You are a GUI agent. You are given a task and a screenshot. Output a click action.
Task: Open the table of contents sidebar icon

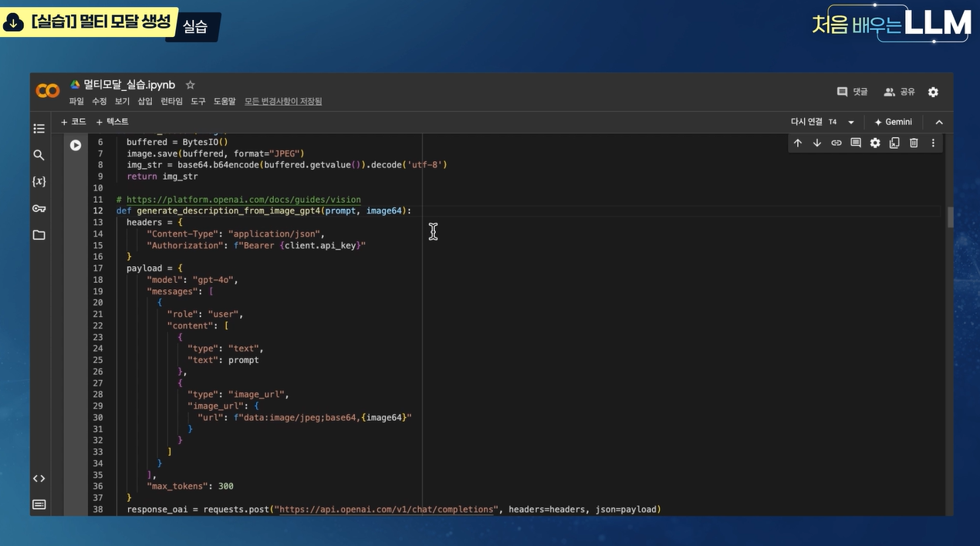39,128
